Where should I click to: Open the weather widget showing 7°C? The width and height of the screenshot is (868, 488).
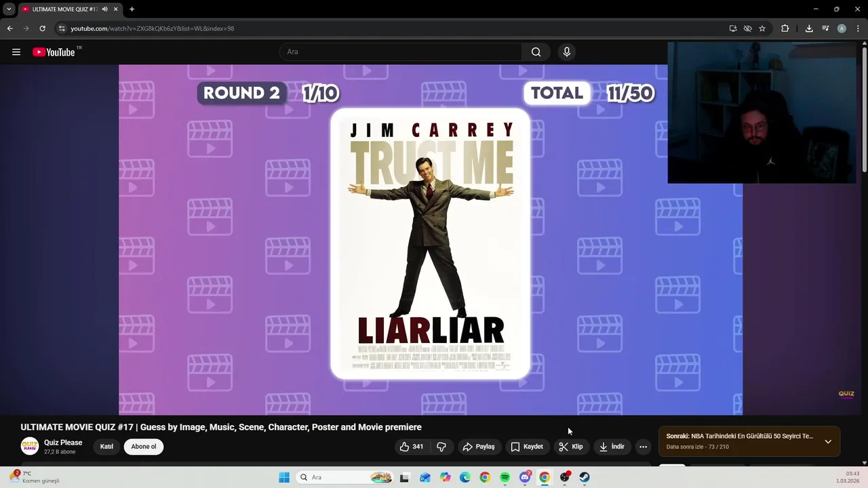pyautogui.click(x=34, y=477)
